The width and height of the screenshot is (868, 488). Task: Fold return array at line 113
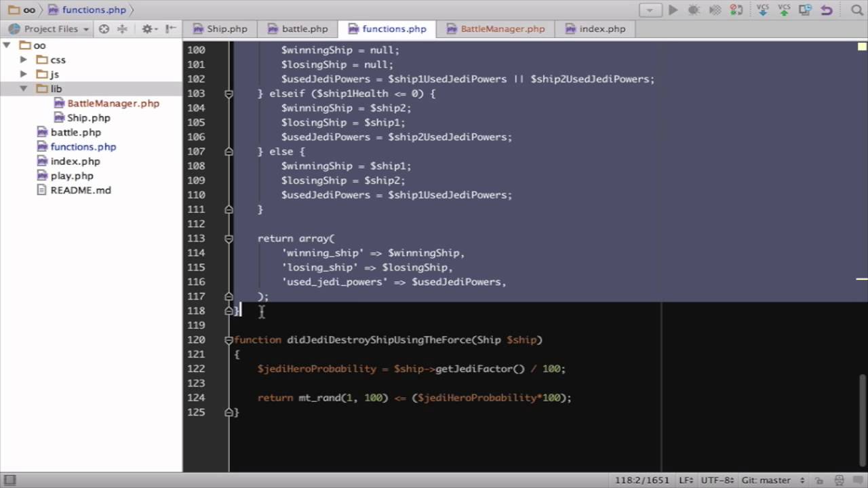[x=229, y=239]
